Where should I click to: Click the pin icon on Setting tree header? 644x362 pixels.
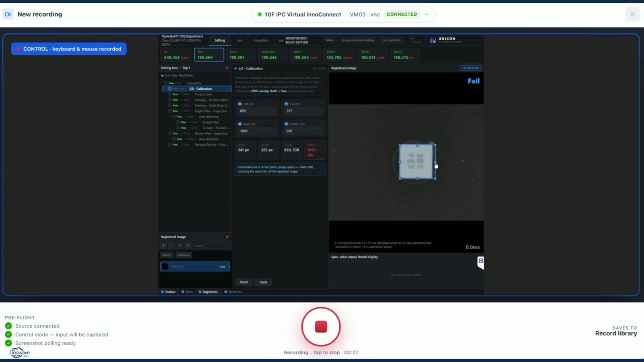(227, 68)
